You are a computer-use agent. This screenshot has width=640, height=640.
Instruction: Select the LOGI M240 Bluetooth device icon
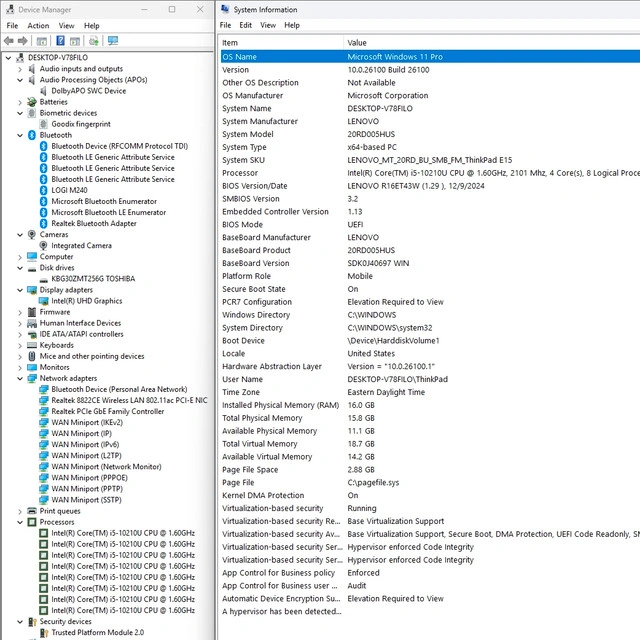pos(43,190)
